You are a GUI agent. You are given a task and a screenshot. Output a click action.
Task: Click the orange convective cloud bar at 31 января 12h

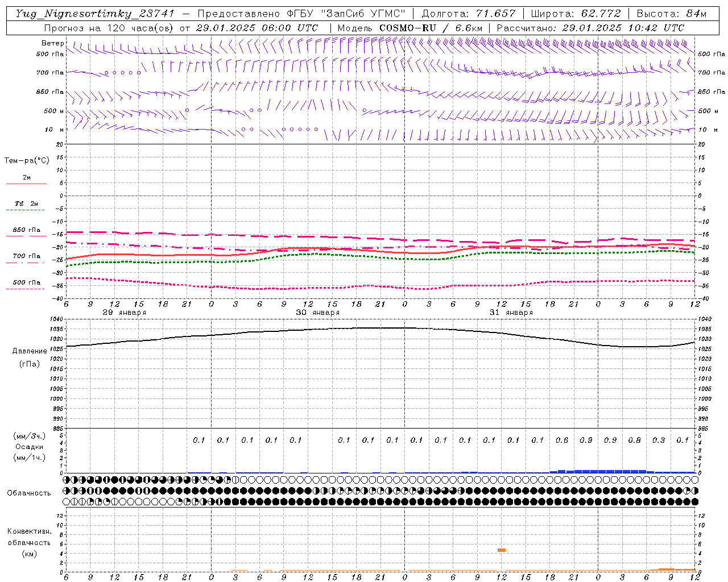tap(502, 550)
